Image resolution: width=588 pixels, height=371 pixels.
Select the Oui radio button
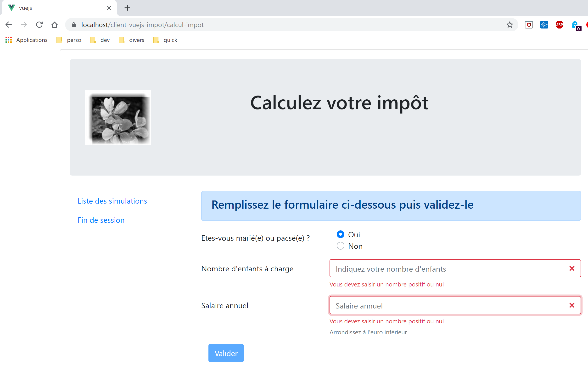tap(340, 234)
